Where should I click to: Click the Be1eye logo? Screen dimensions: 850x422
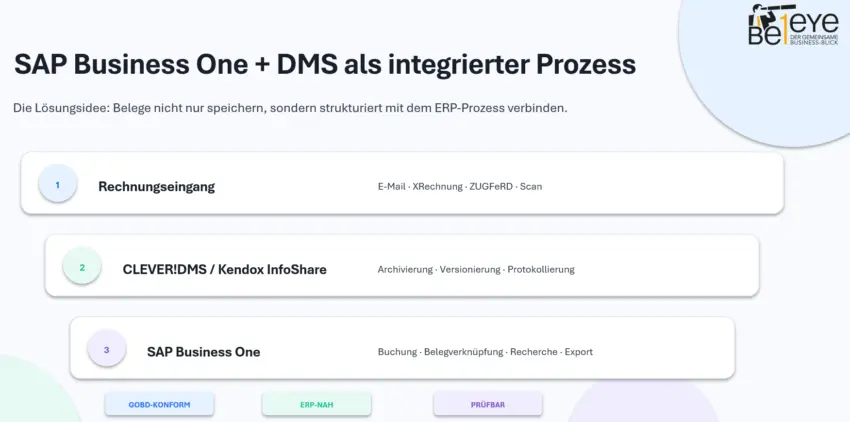[793, 25]
